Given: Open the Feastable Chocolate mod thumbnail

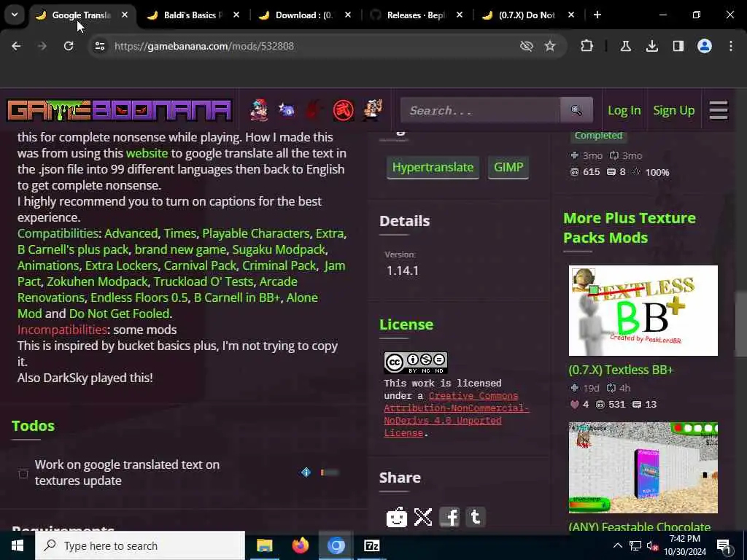Looking at the screenshot, I should click(x=643, y=467).
